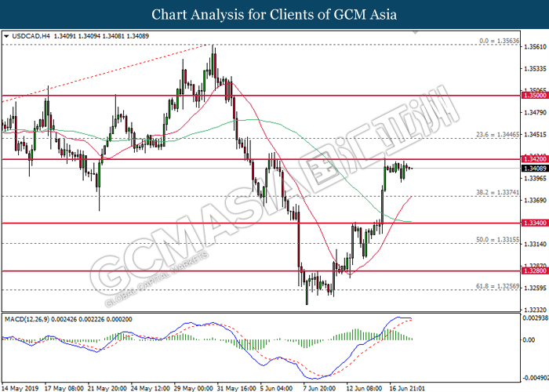Click the 21 May 20:00 time label

[107, 388]
